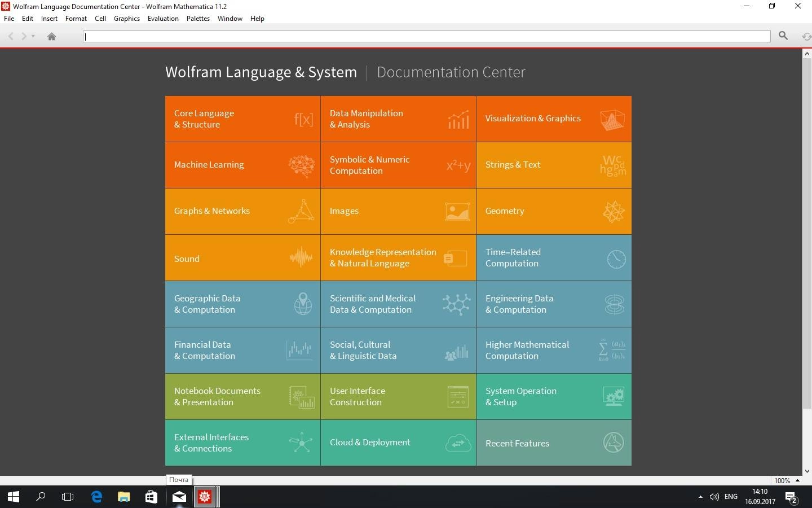Open the Evaluation menu

click(163, 19)
